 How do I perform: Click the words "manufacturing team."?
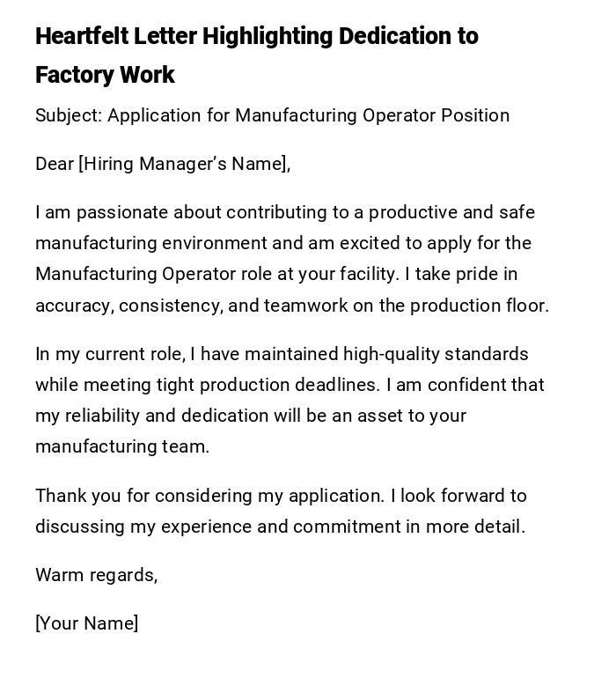[122, 446]
